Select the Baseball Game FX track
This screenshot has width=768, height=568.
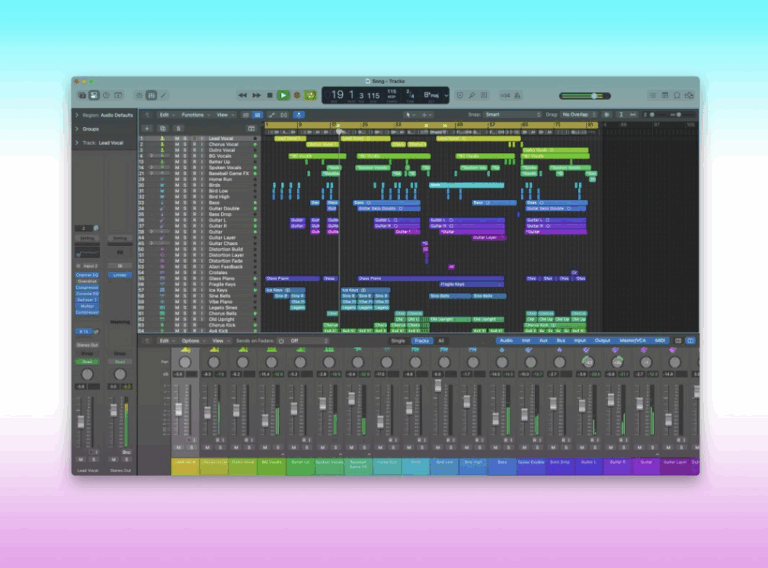coord(229,173)
